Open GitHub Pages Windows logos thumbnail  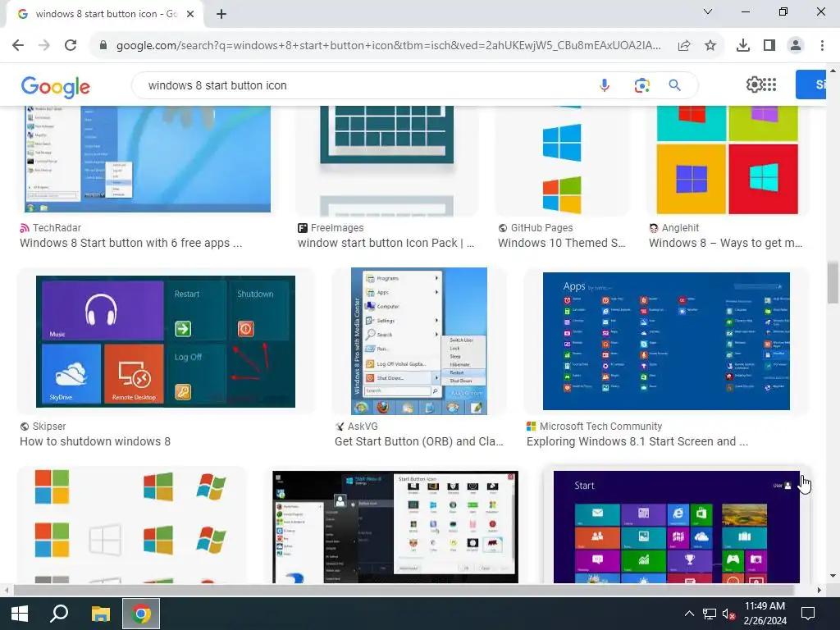point(562,161)
